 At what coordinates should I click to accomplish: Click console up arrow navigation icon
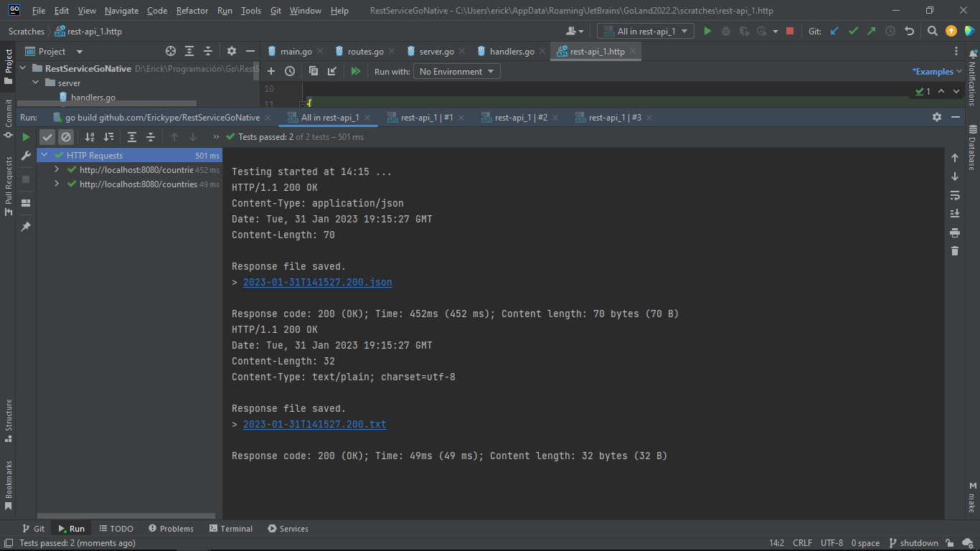coord(955,158)
